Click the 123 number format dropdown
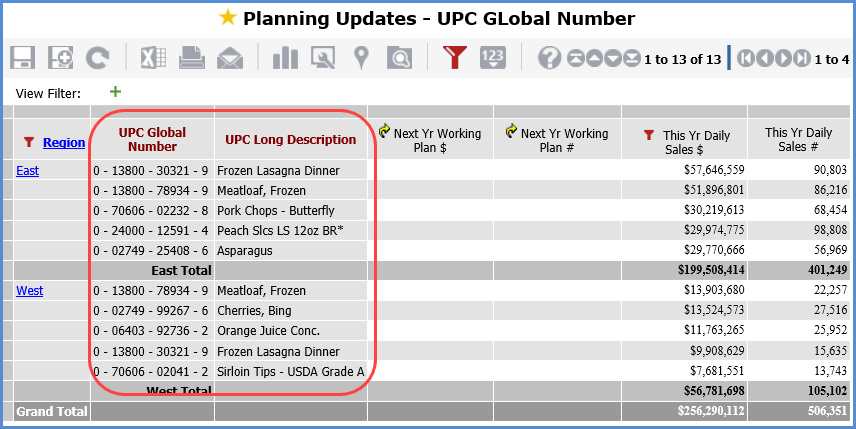This screenshot has height=429, width=856. 493,58
